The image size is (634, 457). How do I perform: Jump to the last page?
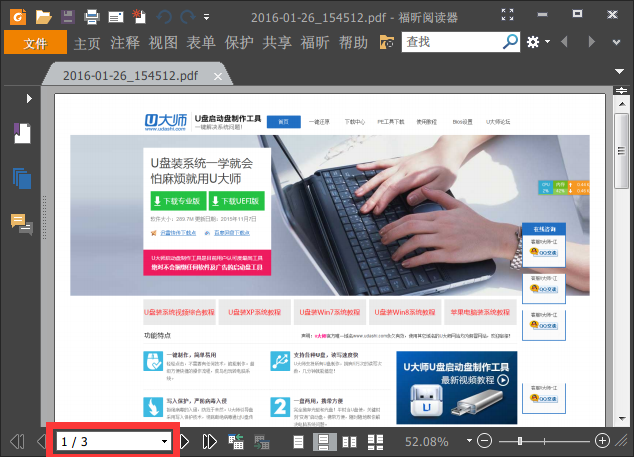pyautogui.click(x=209, y=441)
